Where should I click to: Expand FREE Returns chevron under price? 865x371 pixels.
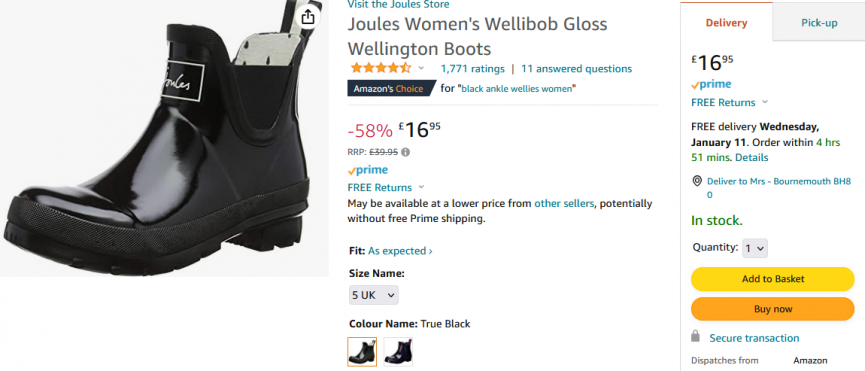(421, 187)
